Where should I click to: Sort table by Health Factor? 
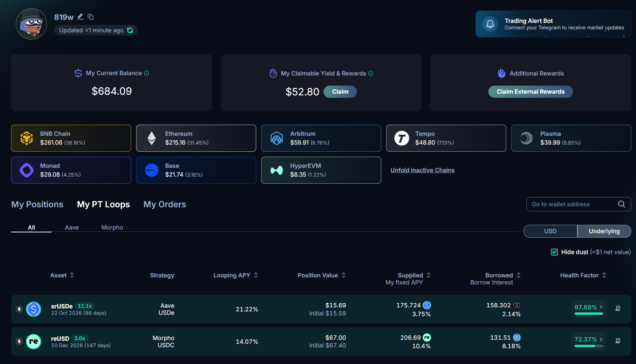click(x=583, y=275)
